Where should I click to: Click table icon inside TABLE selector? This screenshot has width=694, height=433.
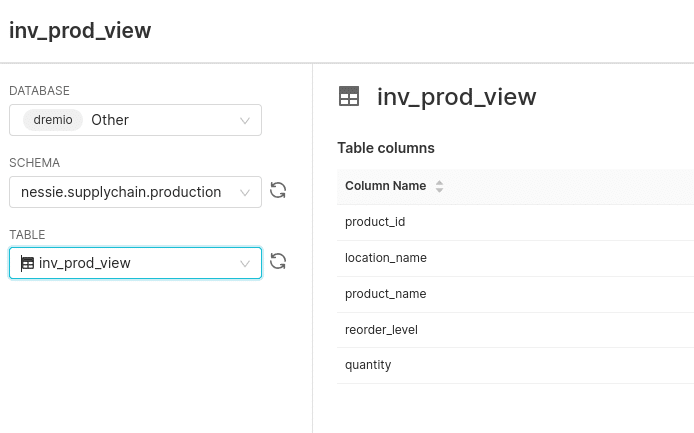click(x=27, y=263)
